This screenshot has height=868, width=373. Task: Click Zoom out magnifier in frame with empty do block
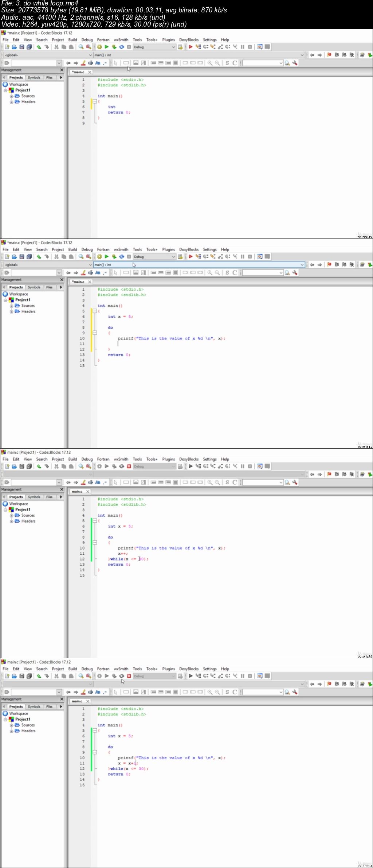pyautogui.click(x=217, y=273)
